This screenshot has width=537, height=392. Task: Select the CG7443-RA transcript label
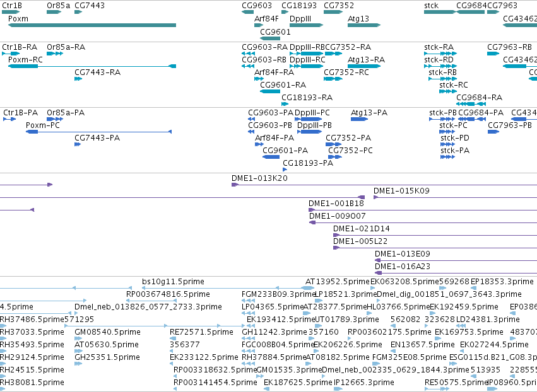(98, 72)
